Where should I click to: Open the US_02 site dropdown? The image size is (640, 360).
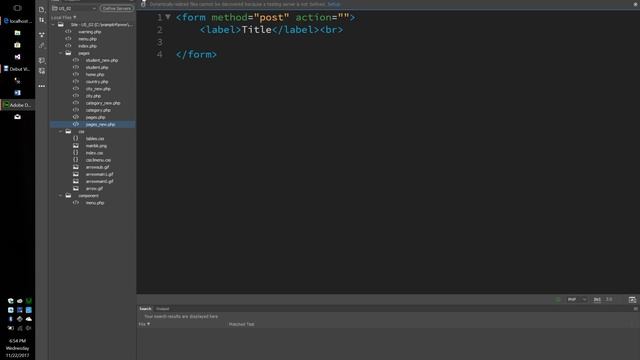pyautogui.click(x=74, y=8)
